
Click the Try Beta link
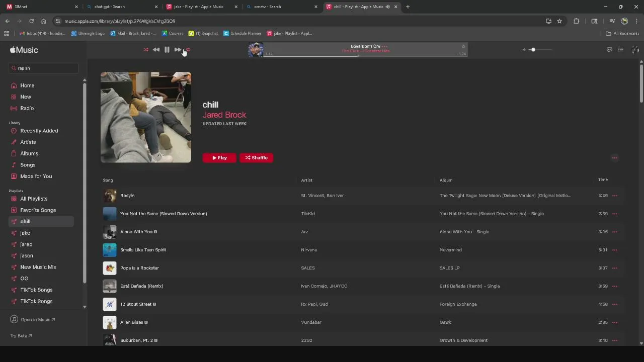(21, 336)
